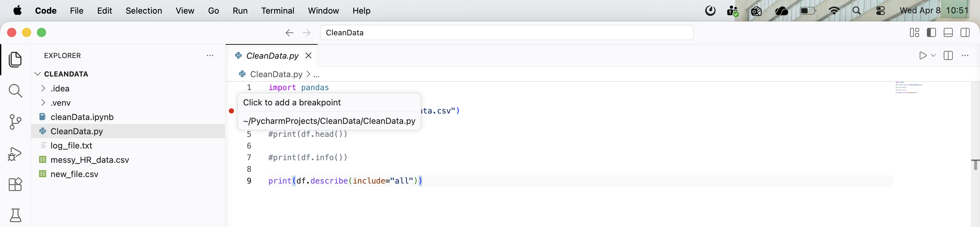
Task: Open the run options dropdown arrow
Action: [x=933, y=55]
